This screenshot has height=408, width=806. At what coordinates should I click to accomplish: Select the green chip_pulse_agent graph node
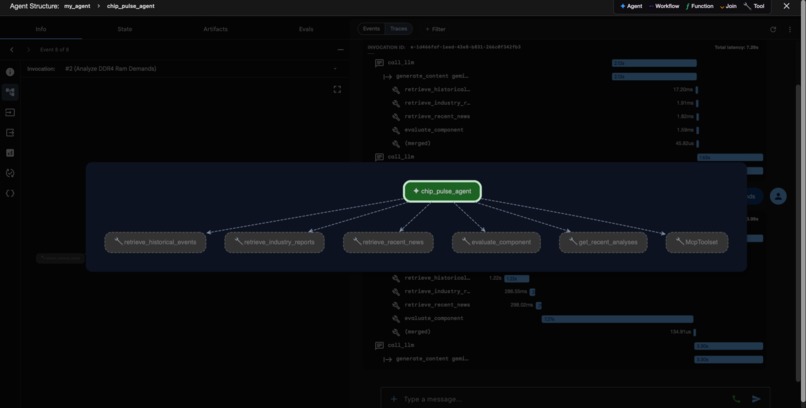[442, 191]
